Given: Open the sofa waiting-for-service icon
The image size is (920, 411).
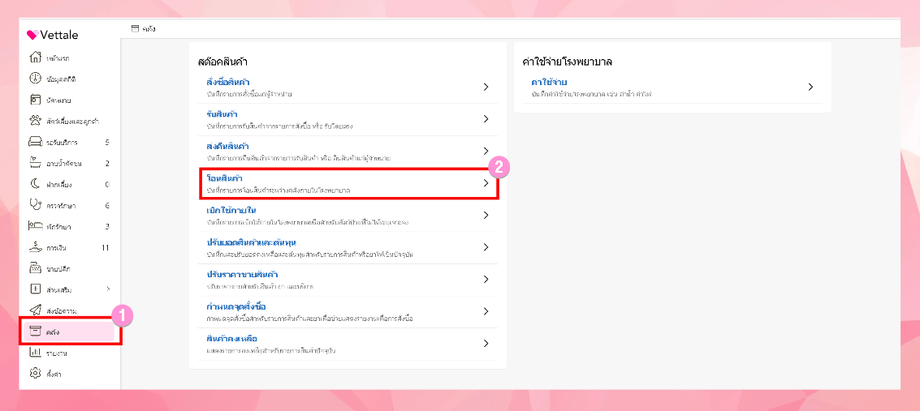Looking at the screenshot, I should [35, 142].
